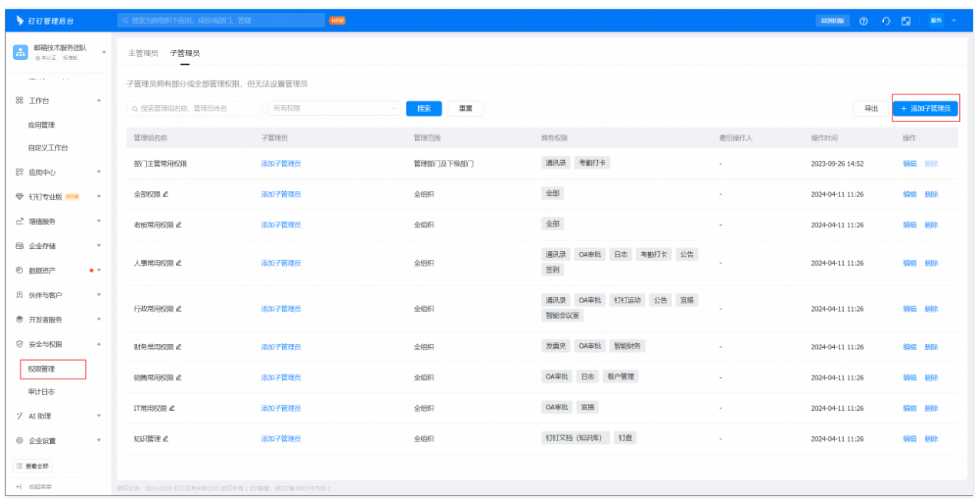
Task: Click 编辑 link on 部门主管常用权限 row
Action: [909, 164]
